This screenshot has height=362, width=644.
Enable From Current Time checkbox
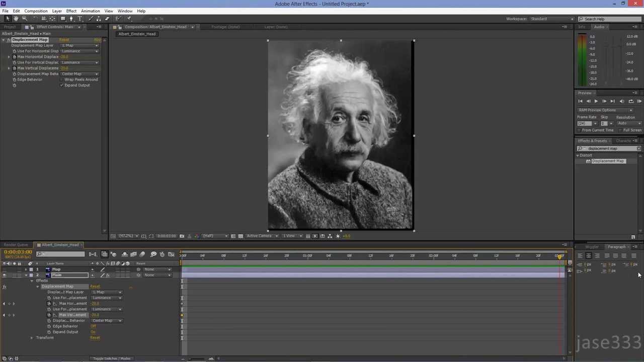[x=579, y=130]
